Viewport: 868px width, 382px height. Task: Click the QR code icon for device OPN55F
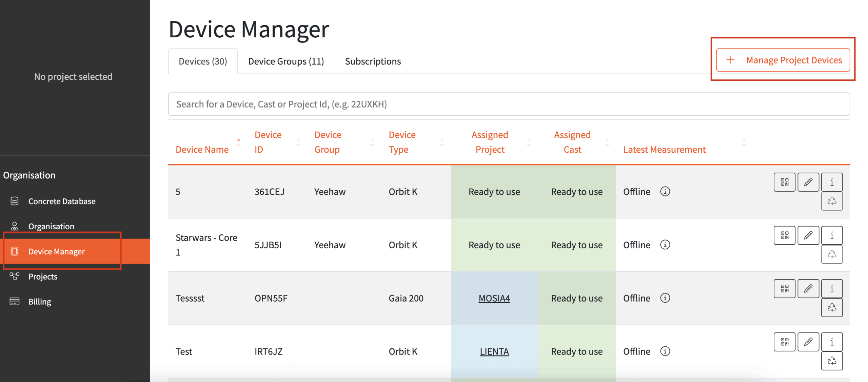tap(784, 288)
